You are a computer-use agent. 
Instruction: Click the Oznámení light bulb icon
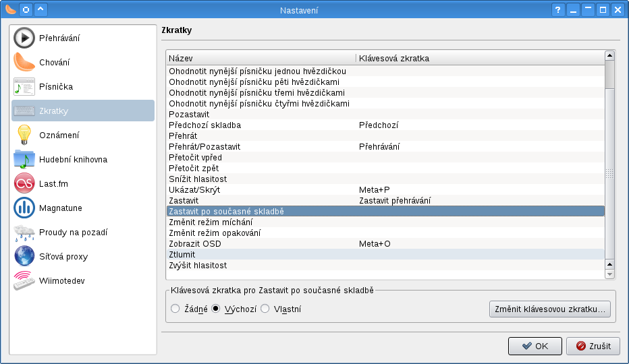tap(24, 135)
